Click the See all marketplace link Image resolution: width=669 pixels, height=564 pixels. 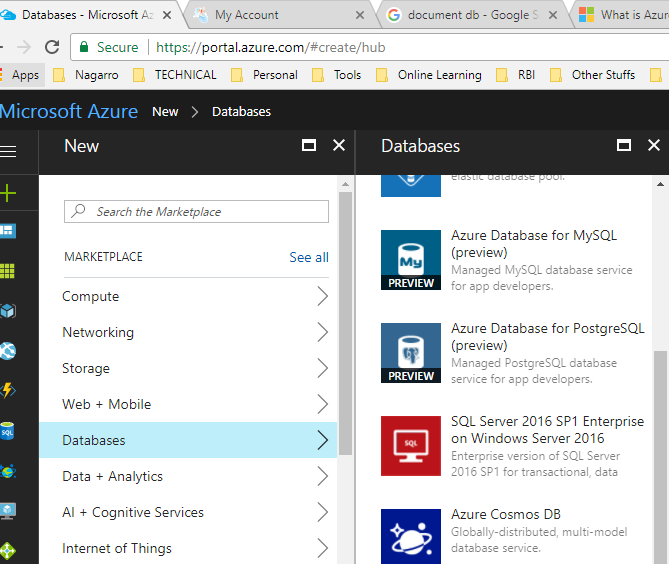308,257
